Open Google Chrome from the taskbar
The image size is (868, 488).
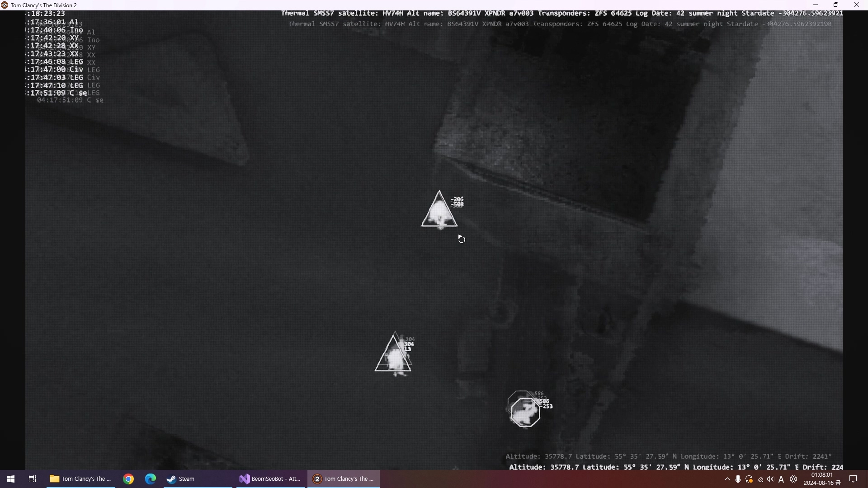128,479
